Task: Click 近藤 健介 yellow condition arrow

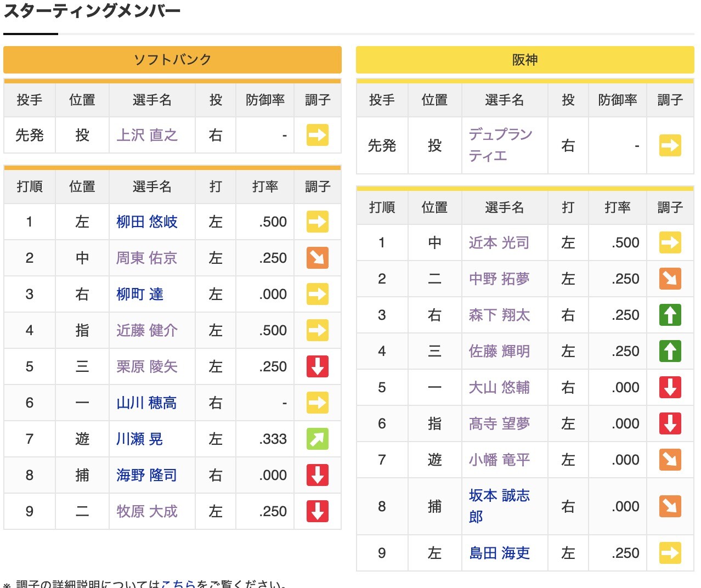Action: coord(318,330)
